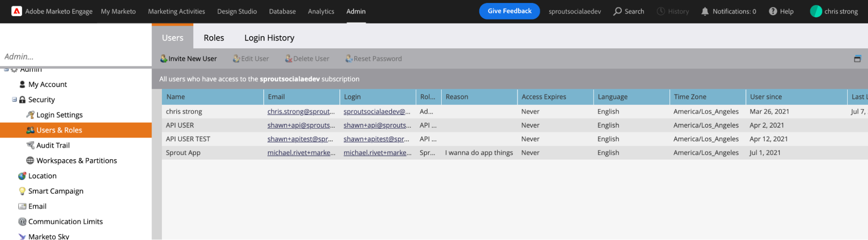Click the History clock icon
Screen dimensions: 868x240
point(661,11)
